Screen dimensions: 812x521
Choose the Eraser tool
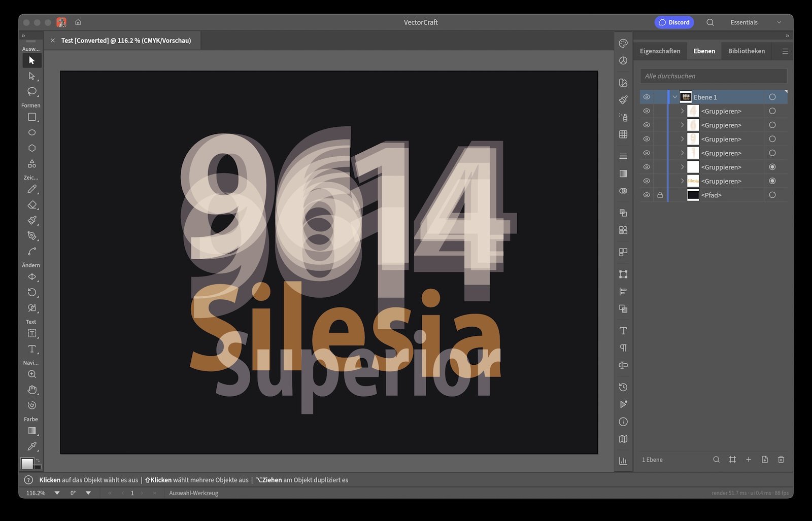coord(32,205)
